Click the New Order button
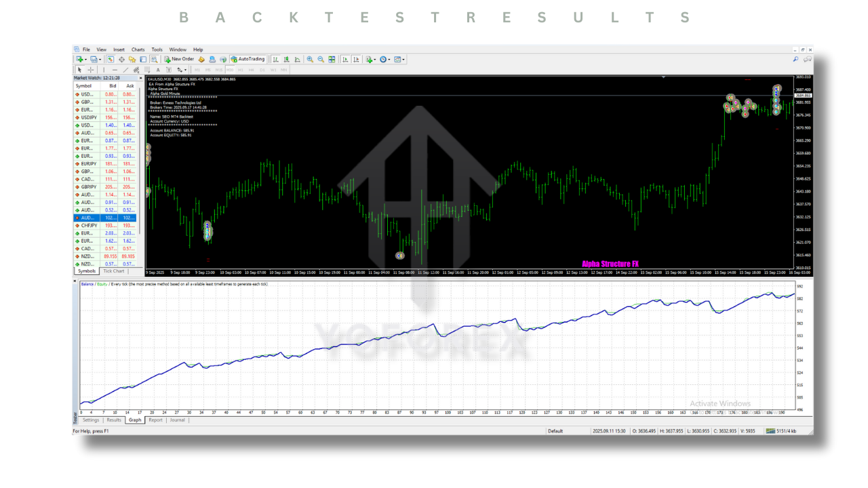Viewport: 868px width, 488px height. point(179,60)
